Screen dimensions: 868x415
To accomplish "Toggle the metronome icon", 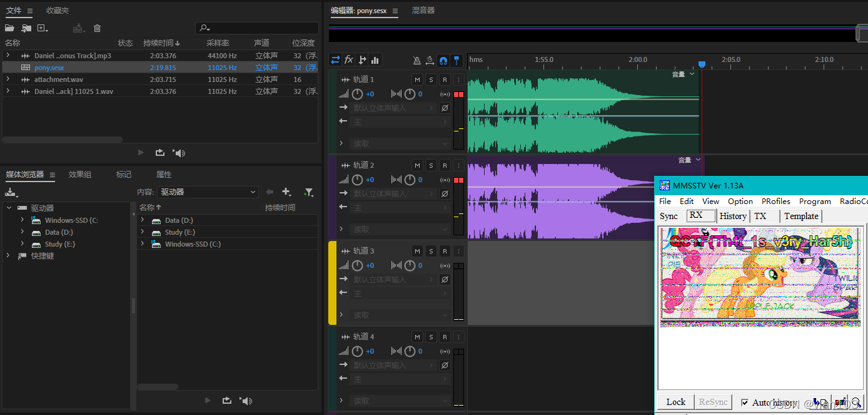I will click(x=417, y=61).
